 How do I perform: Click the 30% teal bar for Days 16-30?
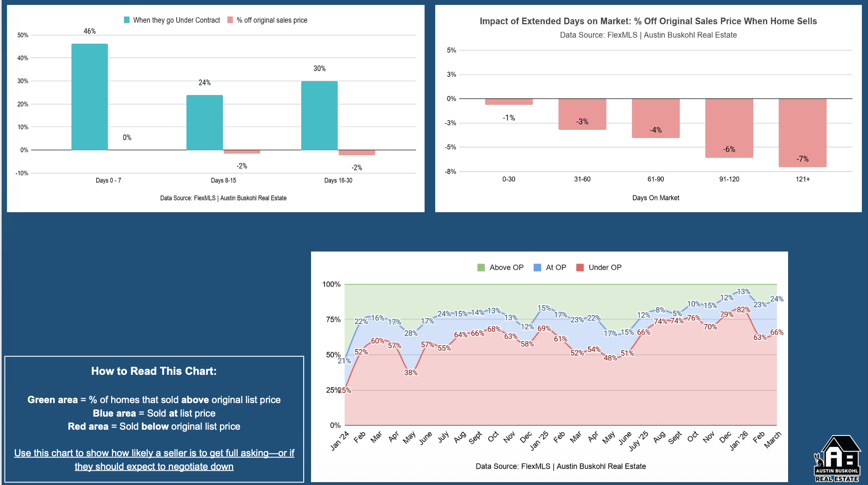click(319, 116)
